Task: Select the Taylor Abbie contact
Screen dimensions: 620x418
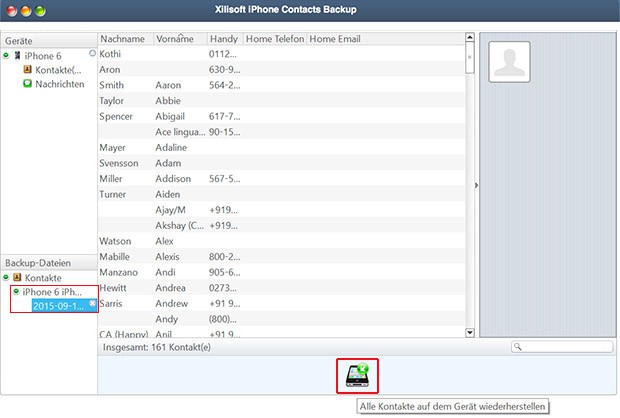Action: tap(282, 100)
